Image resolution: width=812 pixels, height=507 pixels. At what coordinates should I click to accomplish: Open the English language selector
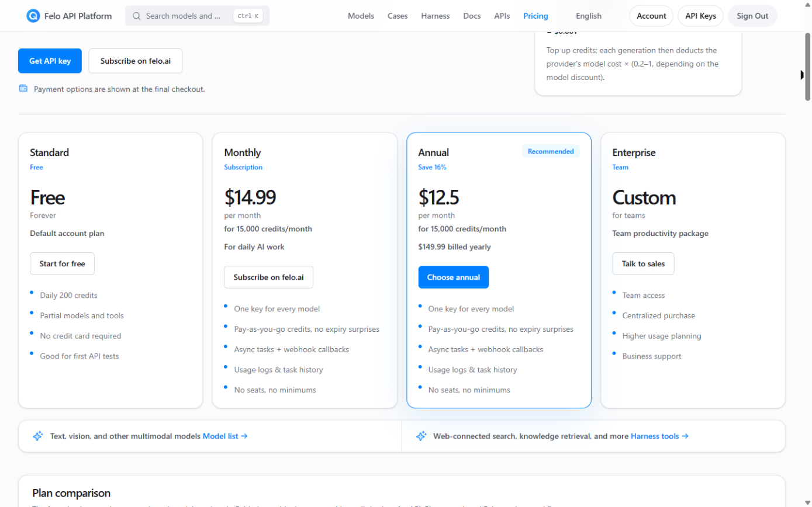click(588, 16)
